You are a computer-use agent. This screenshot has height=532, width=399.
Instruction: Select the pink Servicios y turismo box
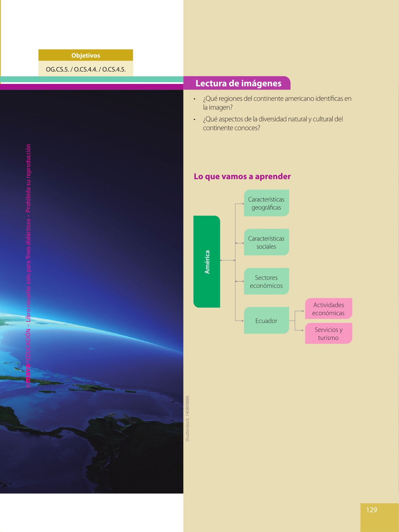[328, 334]
